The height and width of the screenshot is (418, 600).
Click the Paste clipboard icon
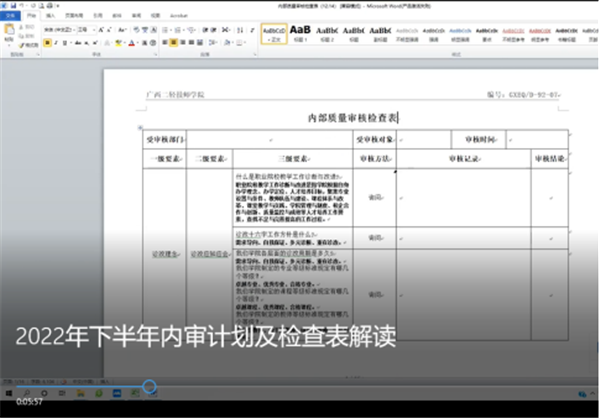pos(9,30)
